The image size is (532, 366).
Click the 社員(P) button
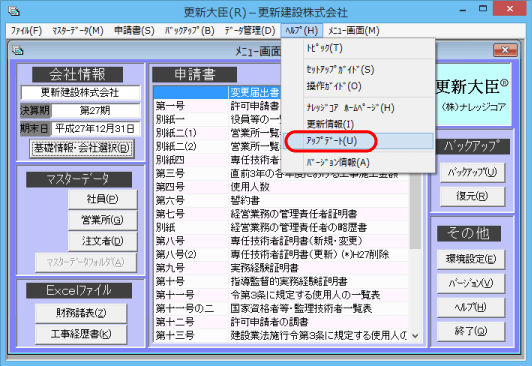(102, 199)
